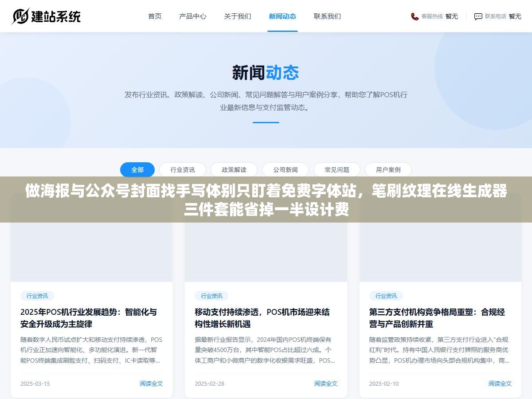This screenshot has height=399, width=532.
Task: Click the 客服热线 暂无 text
Action: click(440, 16)
